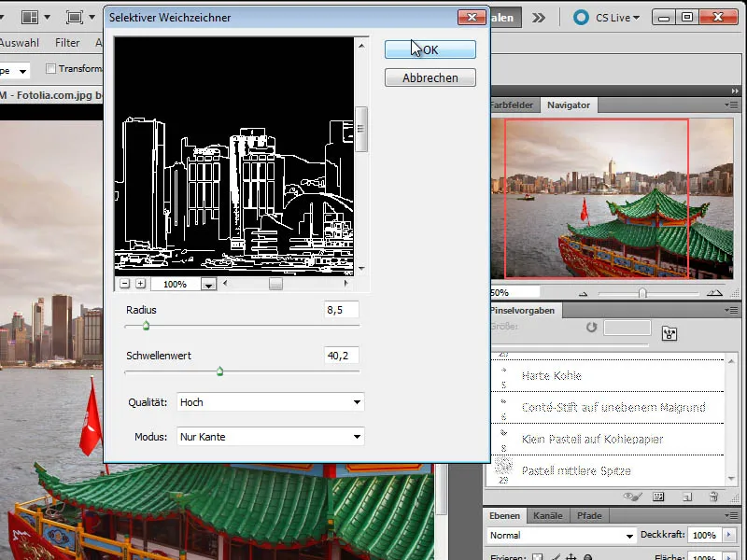The width and height of the screenshot is (747, 560).
Task: Click the delete brush trash icon
Action: (x=713, y=497)
